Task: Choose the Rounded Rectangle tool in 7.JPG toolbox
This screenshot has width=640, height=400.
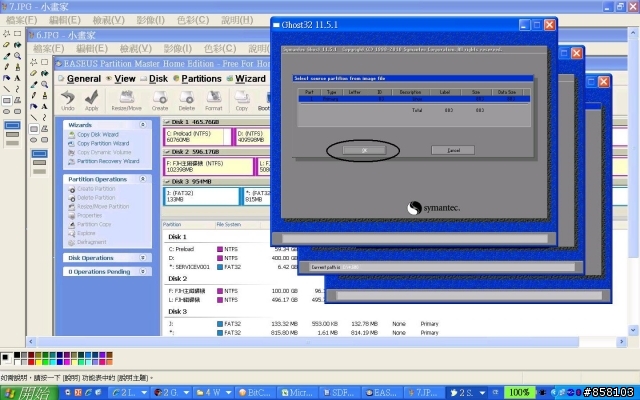Action: click(x=18, y=111)
